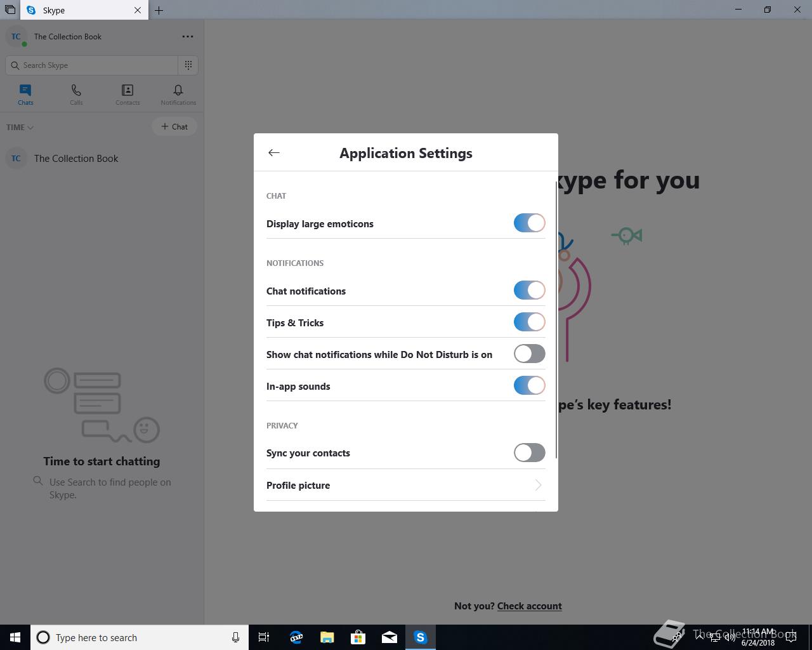Open the Chats tab

(x=25, y=95)
